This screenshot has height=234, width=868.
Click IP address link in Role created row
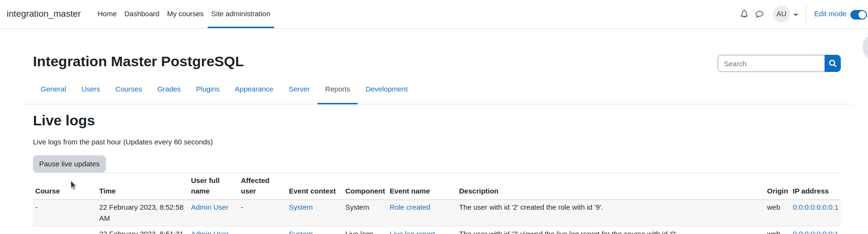[815, 207]
